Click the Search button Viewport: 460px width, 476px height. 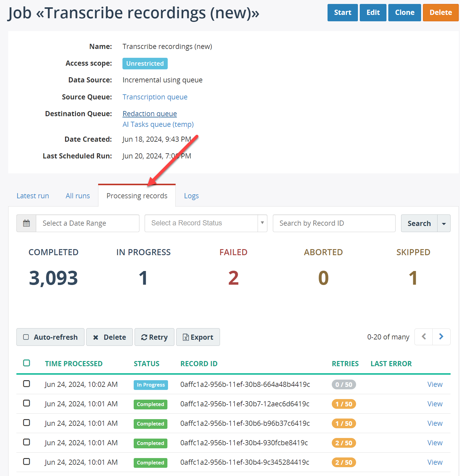(x=419, y=223)
